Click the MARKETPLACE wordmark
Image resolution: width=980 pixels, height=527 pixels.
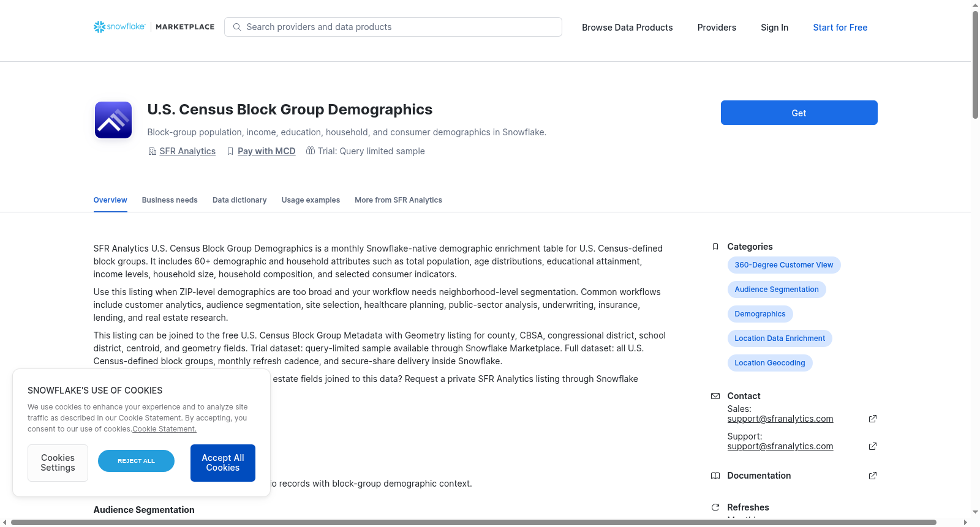[x=185, y=27]
